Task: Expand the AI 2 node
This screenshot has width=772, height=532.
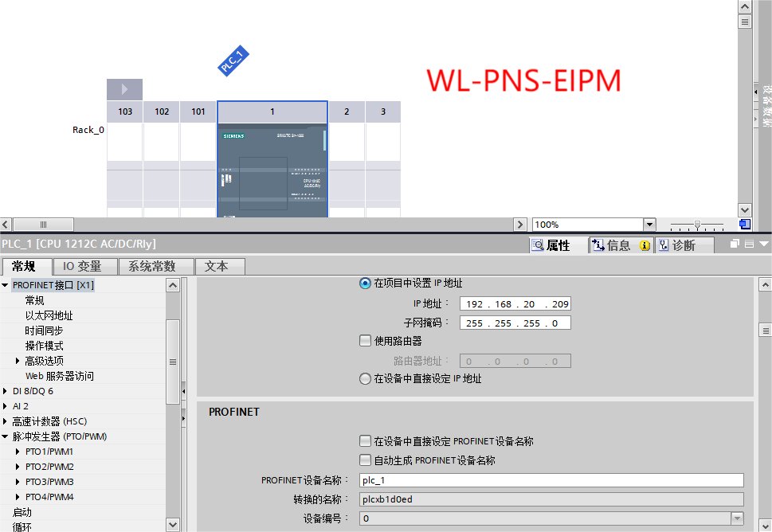Action: 5,406
